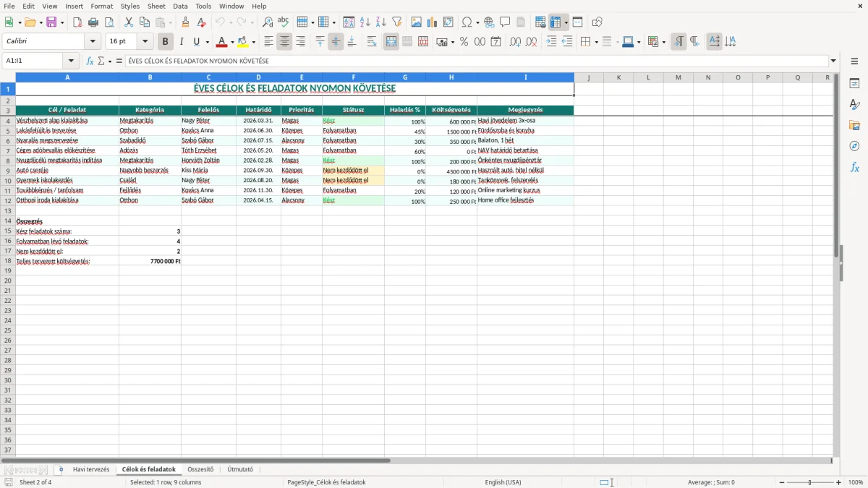Save the document with the Save icon
The image size is (868, 488).
pos(51,22)
